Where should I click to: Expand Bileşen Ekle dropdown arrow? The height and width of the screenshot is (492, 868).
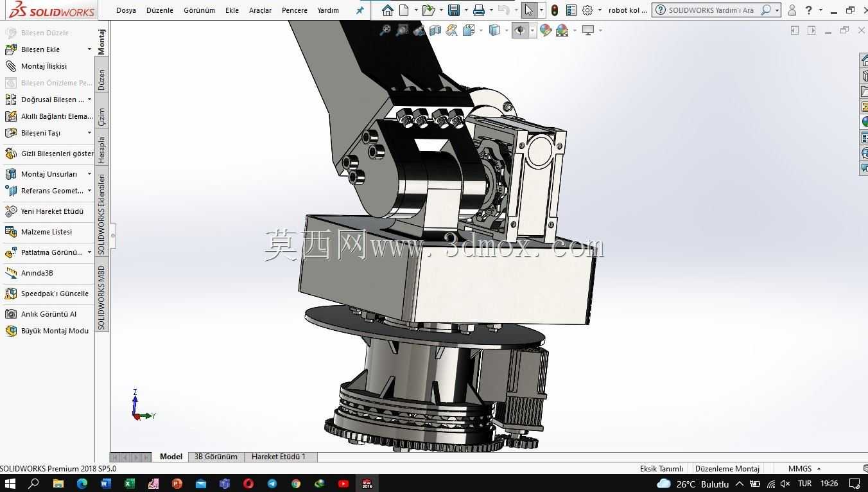(89, 49)
